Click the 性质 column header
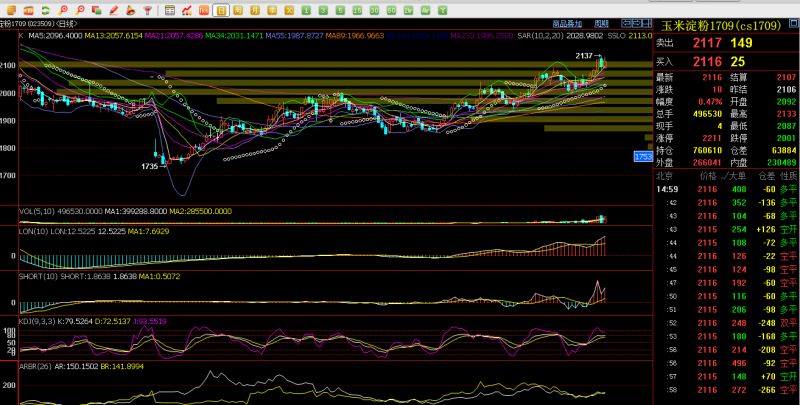Image resolution: width=800 pixels, height=405 pixels. [x=788, y=176]
